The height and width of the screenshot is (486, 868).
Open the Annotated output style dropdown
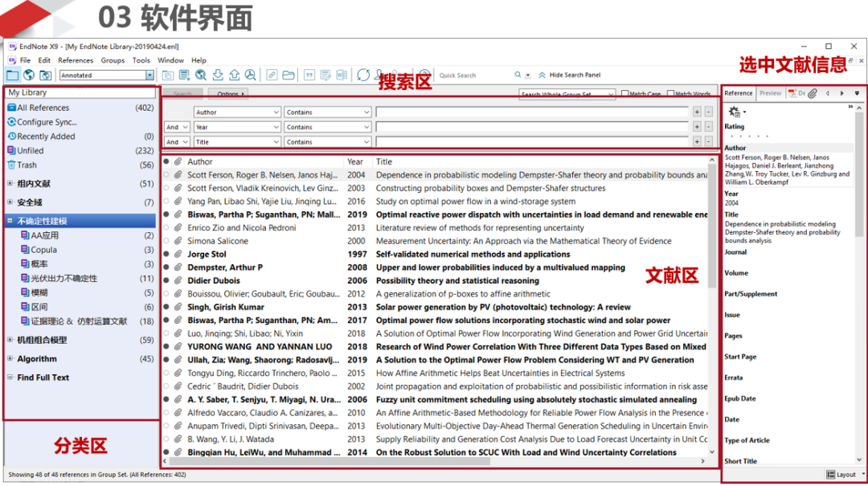150,76
